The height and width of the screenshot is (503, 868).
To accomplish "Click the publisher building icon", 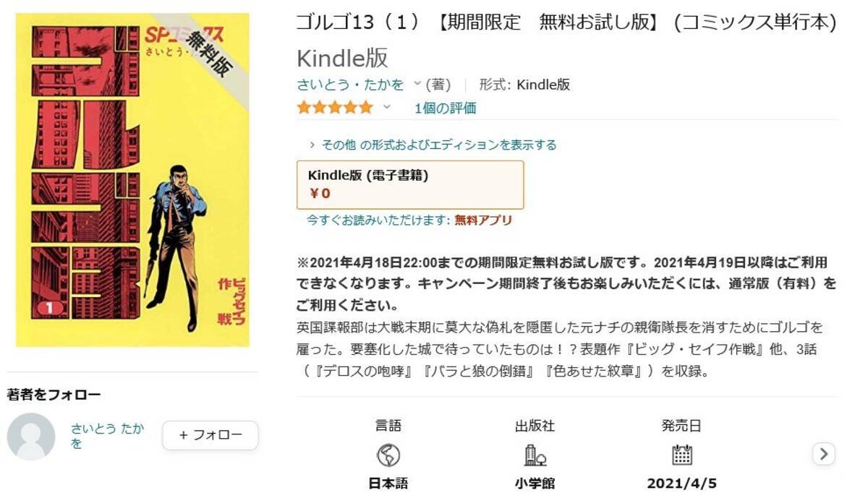I will point(535,455).
